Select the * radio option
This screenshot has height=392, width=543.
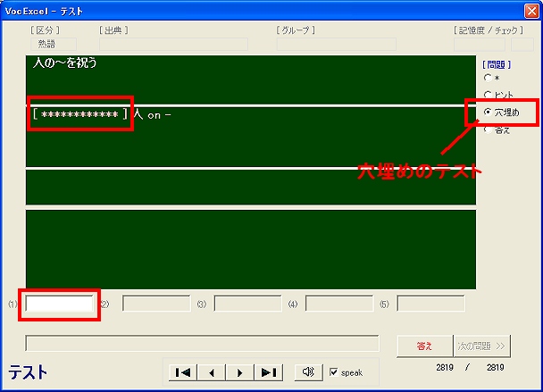[488, 78]
